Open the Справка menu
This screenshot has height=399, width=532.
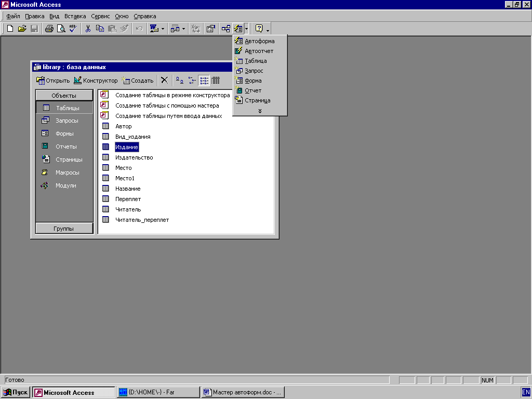tap(145, 16)
